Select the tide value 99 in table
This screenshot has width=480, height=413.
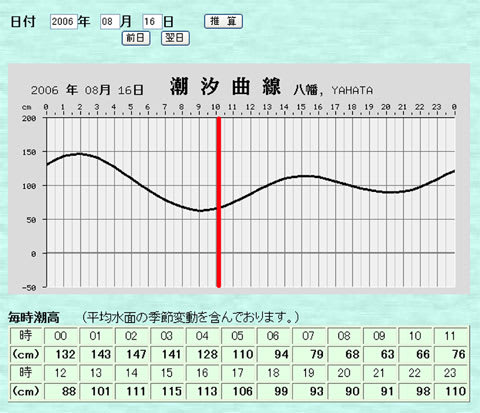[274, 391]
